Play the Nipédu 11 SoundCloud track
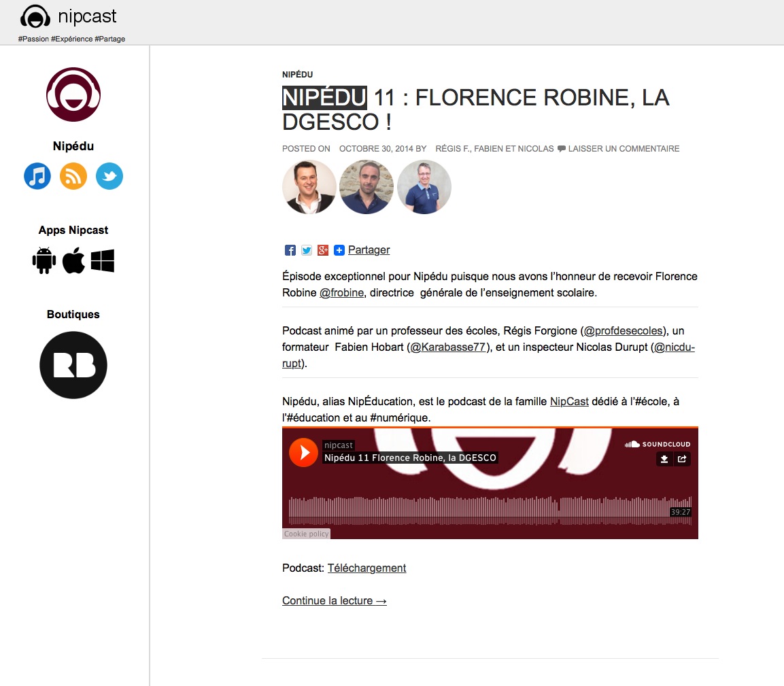The height and width of the screenshot is (686, 784). (303, 452)
